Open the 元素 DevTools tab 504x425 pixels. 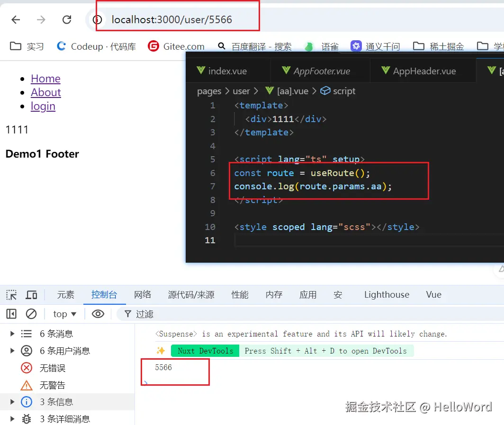(65, 295)
